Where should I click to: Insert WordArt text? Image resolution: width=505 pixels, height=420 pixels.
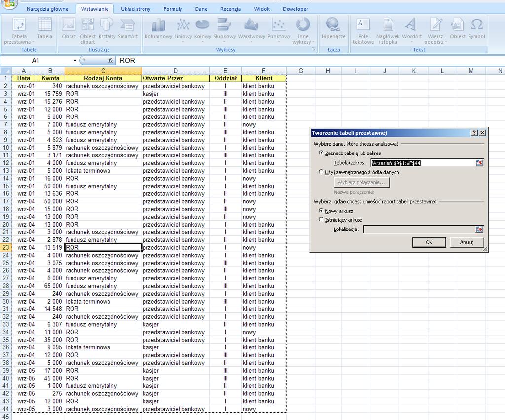(412, 31)
